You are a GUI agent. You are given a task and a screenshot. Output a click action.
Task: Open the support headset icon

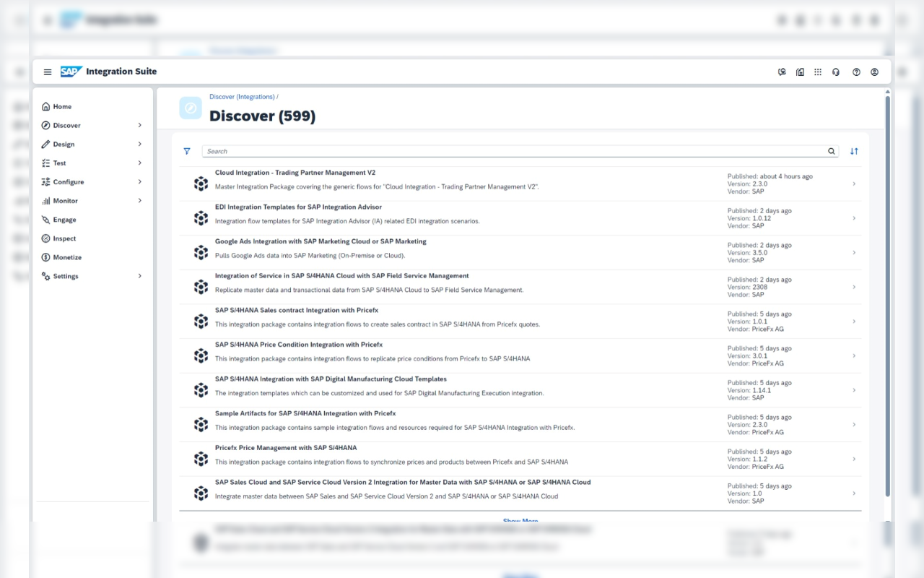tap(836, 72)
